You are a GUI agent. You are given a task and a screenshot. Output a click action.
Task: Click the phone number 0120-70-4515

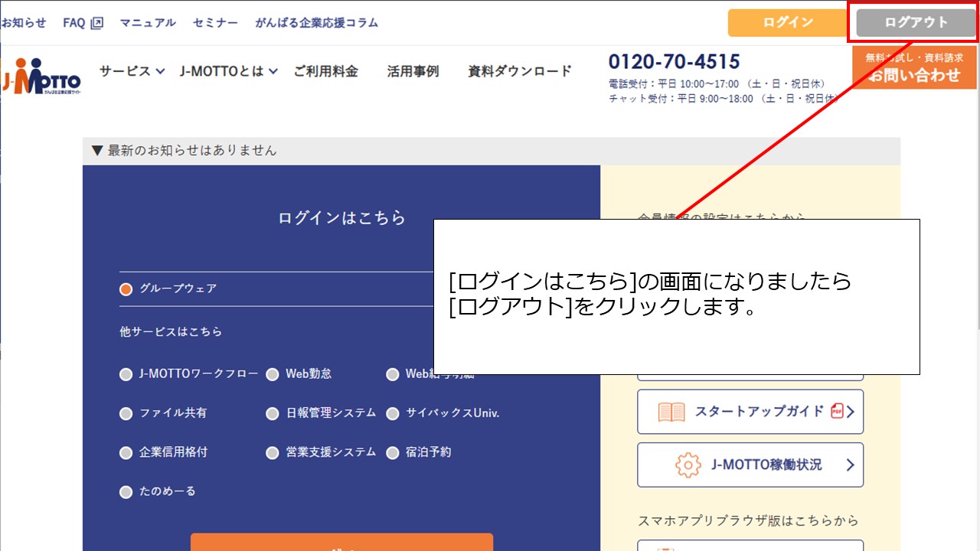coord(675,61)
